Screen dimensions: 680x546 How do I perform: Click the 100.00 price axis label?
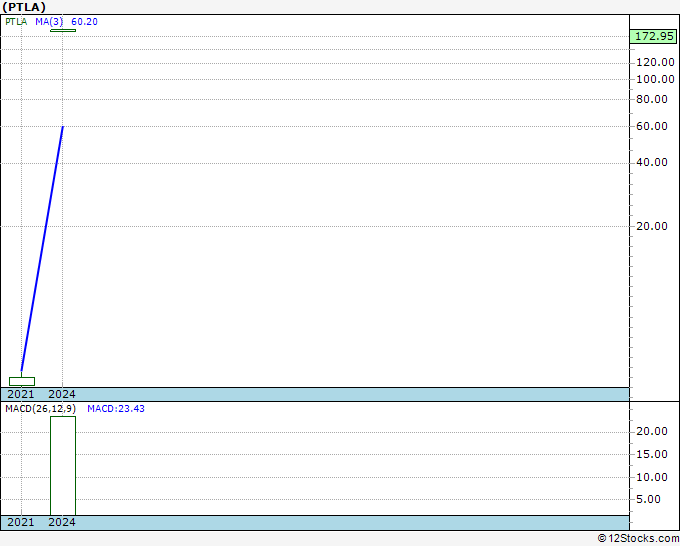pyautogui.click(x=655, y=79)
